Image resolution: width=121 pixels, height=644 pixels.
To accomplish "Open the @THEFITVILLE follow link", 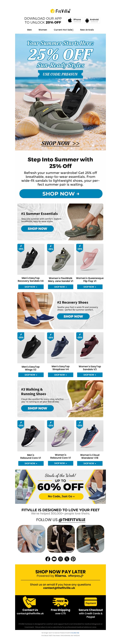I will (x=72, y=520).
